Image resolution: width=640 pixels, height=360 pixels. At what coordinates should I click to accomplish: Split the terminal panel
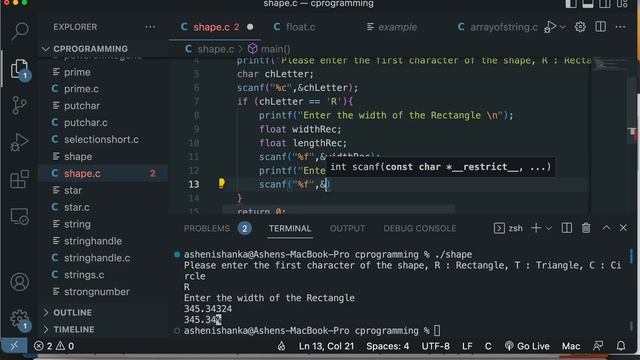pos(567,228)
